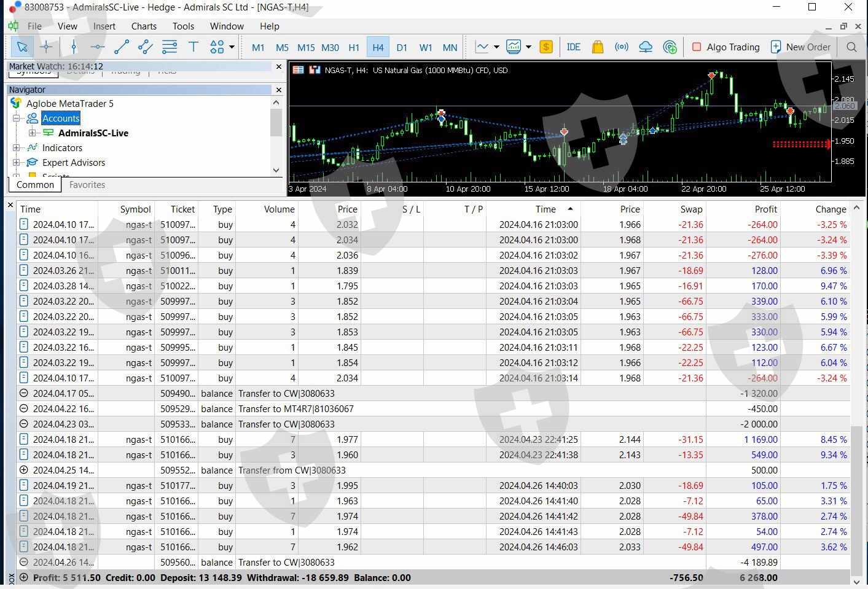Choose the text label tool
The height and width of the screenshot is (589, 868).
click(x=194, y=47)
